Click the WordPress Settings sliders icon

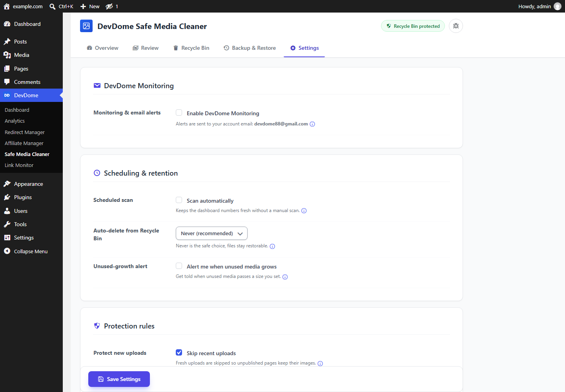(7, 238)
